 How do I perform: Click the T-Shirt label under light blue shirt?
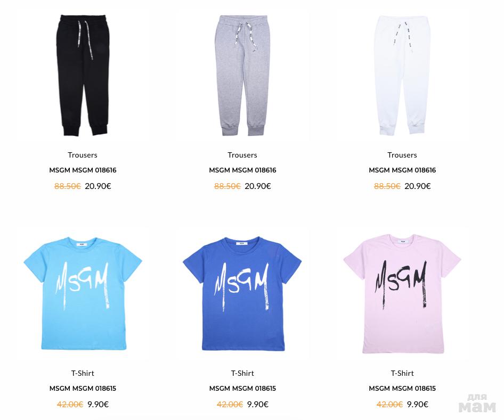(x=83, y=373)
